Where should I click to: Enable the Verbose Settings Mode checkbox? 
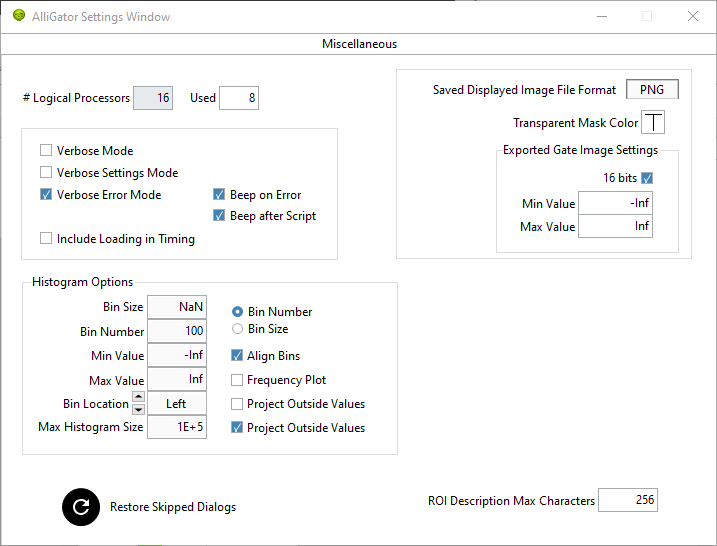pos(46,172)
